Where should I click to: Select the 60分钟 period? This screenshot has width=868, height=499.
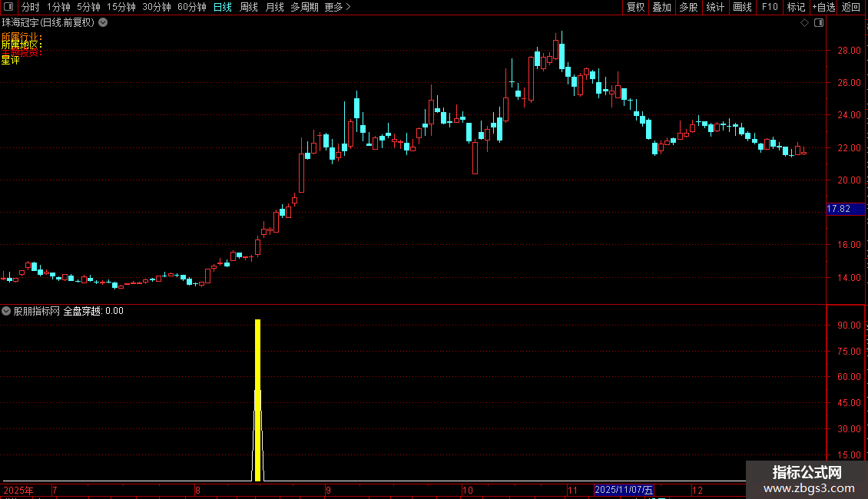click(x=191, y=7)
